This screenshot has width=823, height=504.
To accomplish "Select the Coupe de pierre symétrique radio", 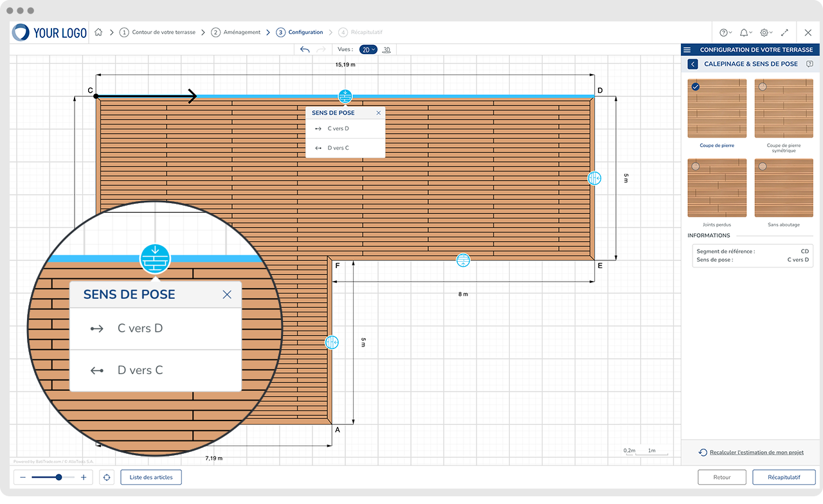I will tap(763, 87).
